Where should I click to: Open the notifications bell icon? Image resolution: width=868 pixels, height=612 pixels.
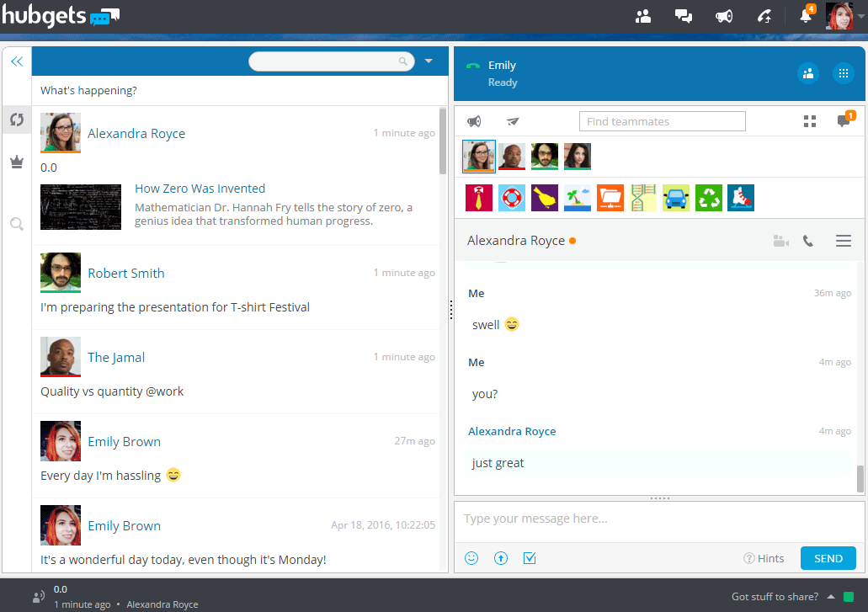[806, 16]
